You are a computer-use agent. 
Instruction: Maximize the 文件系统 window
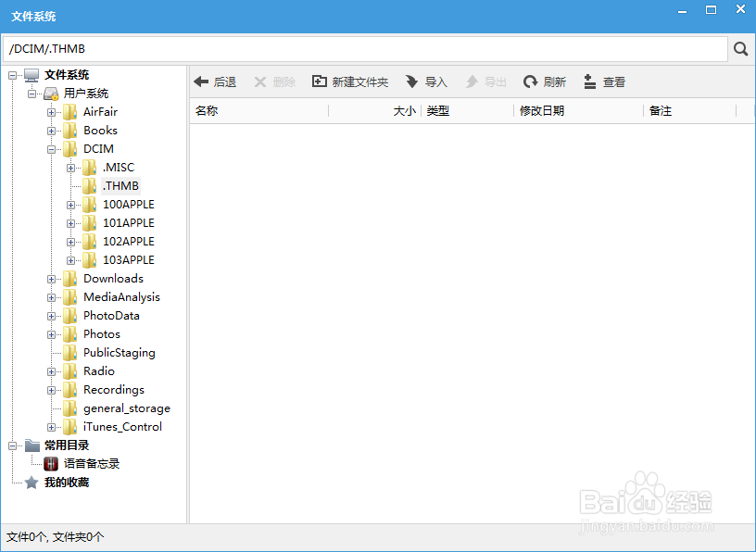[x=712, y=9]
